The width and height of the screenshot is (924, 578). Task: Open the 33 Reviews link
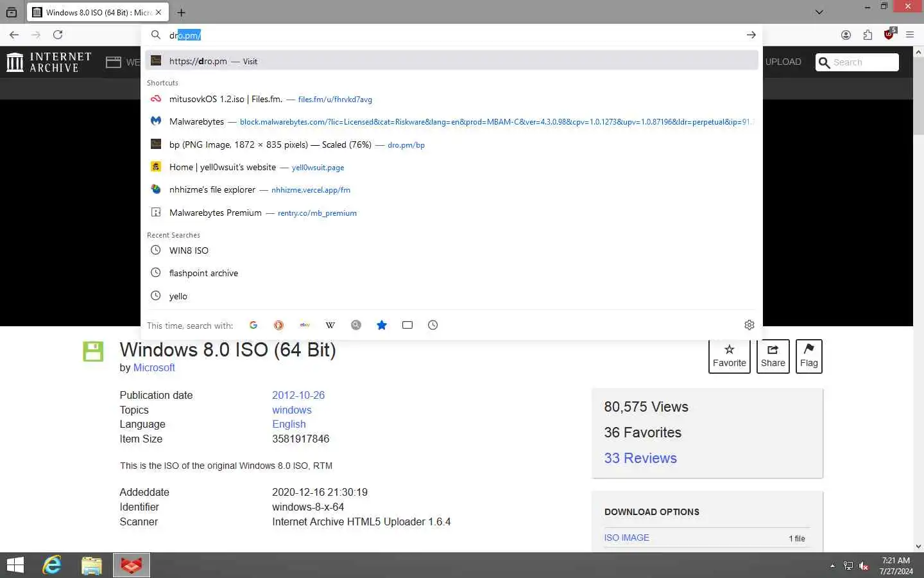coord(640,458)
